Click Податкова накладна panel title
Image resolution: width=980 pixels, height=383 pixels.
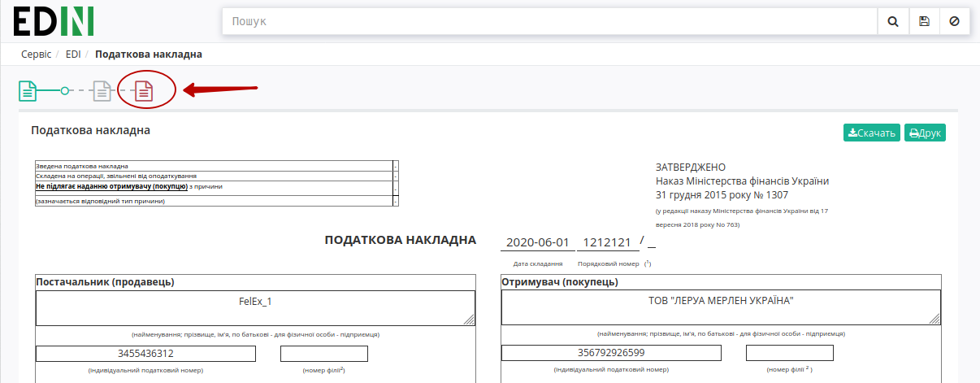90,130
